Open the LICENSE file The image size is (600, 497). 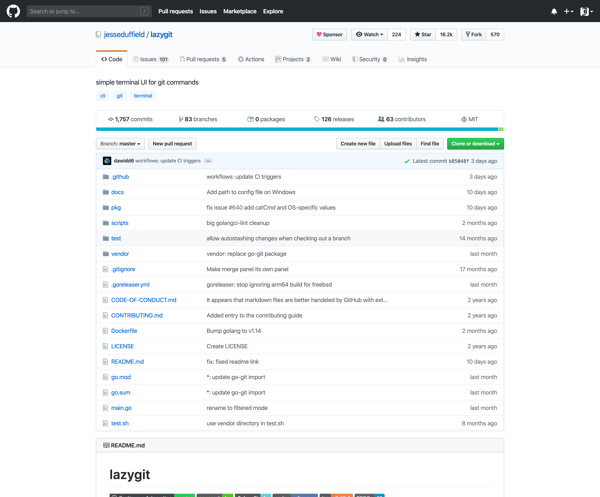click(122, 346)
